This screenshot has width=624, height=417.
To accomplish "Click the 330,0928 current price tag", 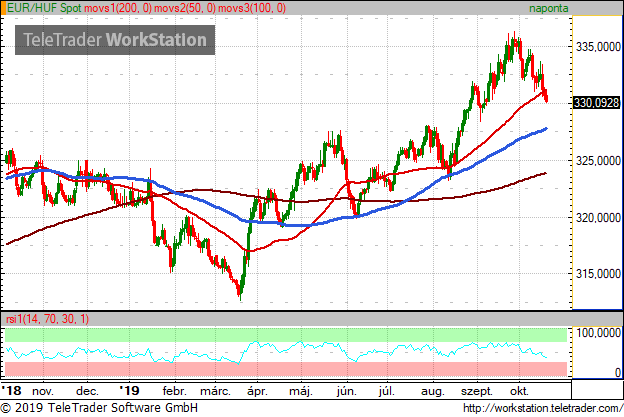I will click(x=596, y=103).
